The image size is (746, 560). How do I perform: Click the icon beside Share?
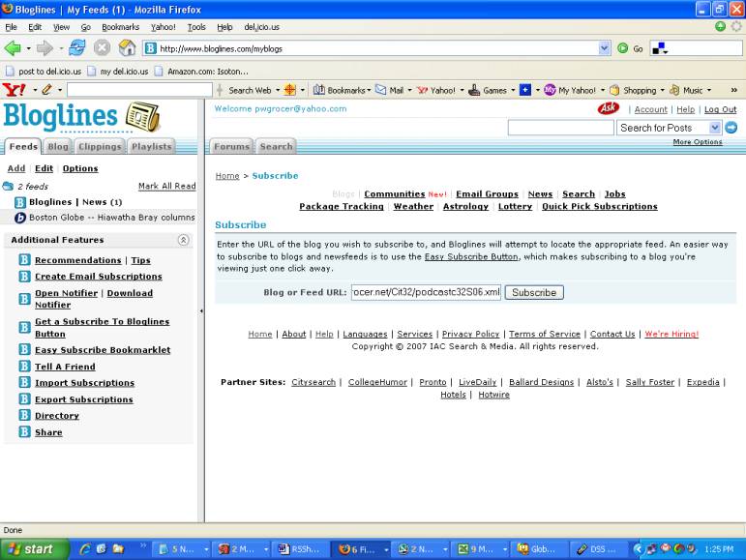point(25,432)
